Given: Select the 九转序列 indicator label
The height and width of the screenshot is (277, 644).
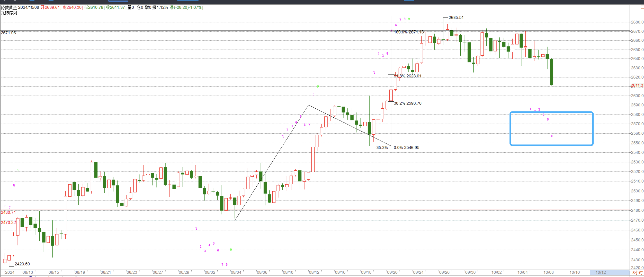Looking at the screenshot, I should click(9, 13).
